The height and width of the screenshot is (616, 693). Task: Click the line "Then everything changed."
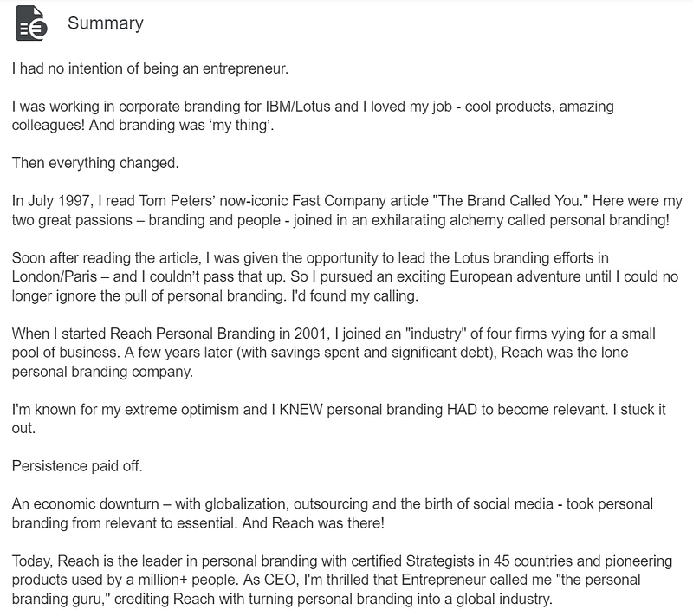click(95, 163)
